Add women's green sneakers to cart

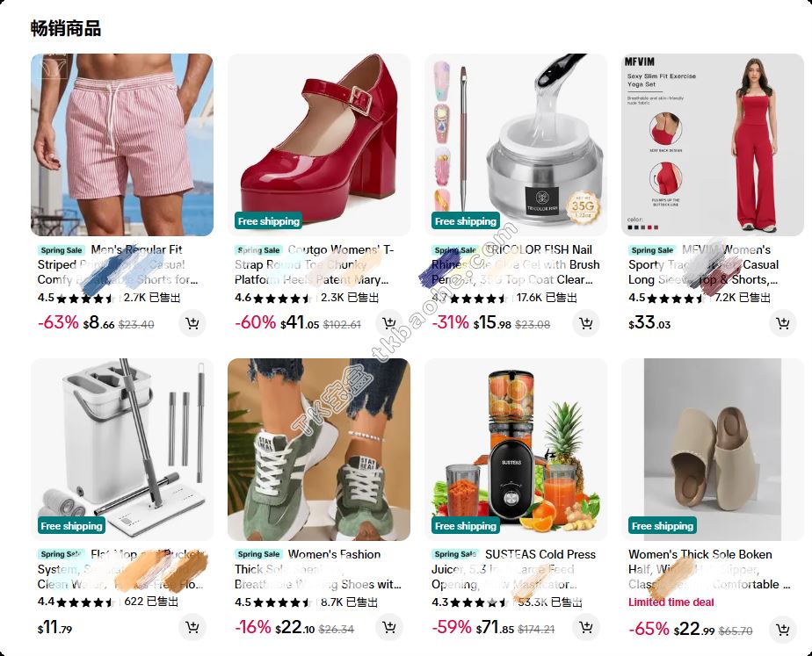point(389,628)
